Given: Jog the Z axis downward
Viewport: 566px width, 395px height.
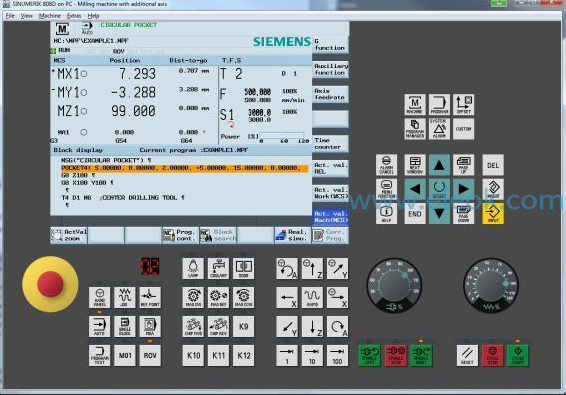Looking at the screenshot, I should coord(312,326).
